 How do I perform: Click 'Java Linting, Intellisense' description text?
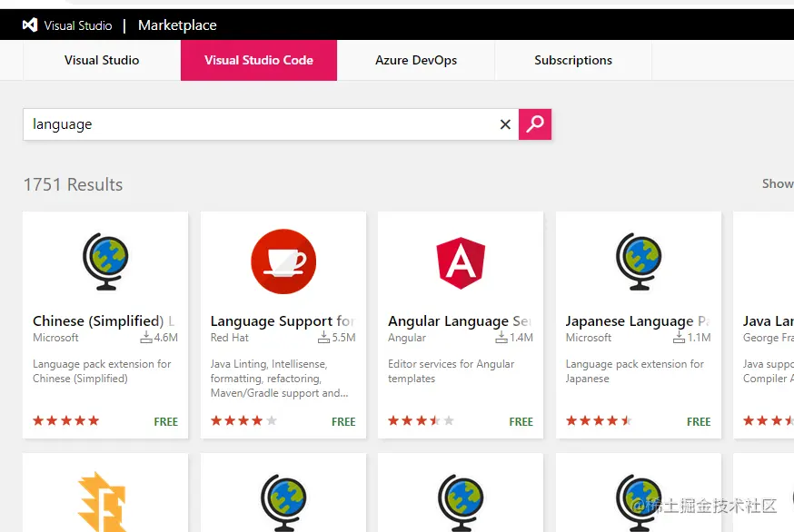279,379
